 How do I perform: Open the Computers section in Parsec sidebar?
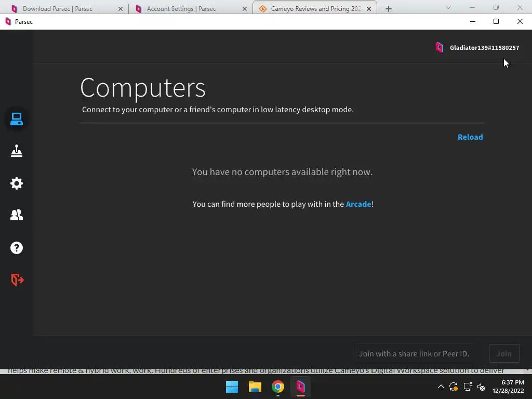(x=16, y=119)
